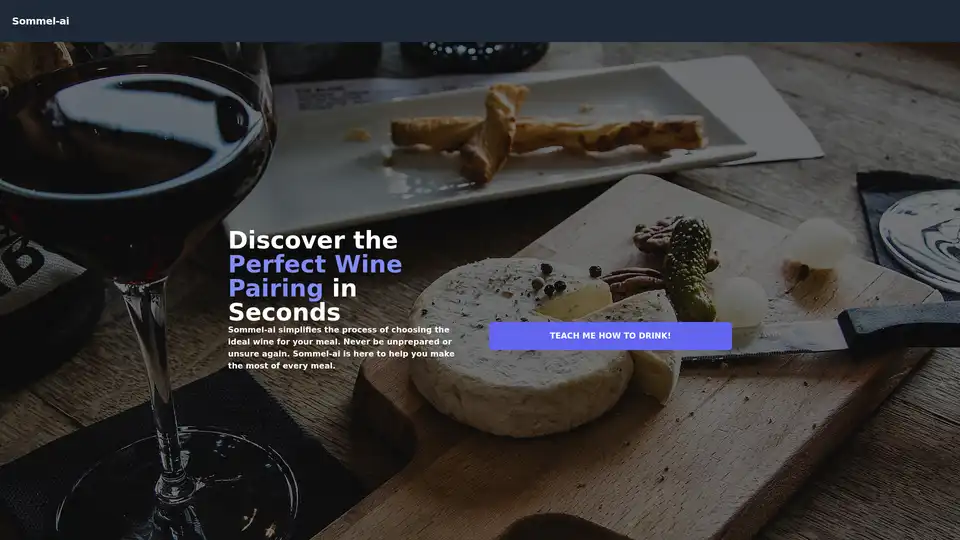Click the peppercorns on the cheese
The width and height of the screenshot is (960, 540).
(x=551, y=279)
